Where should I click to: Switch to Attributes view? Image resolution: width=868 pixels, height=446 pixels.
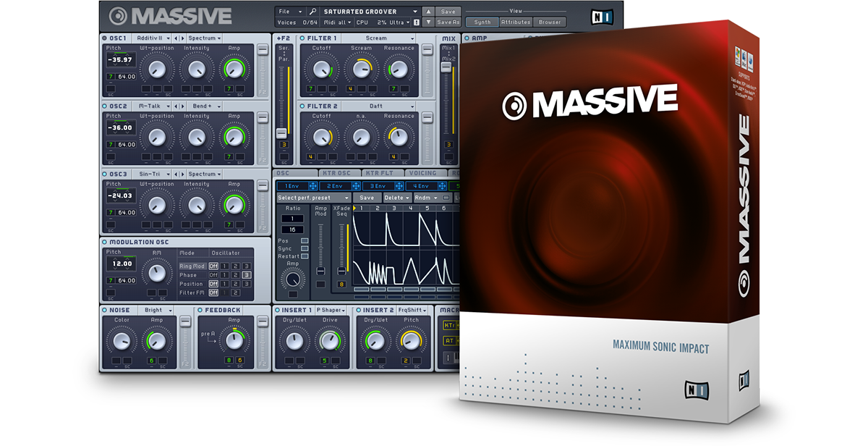[x=516, y=22]
